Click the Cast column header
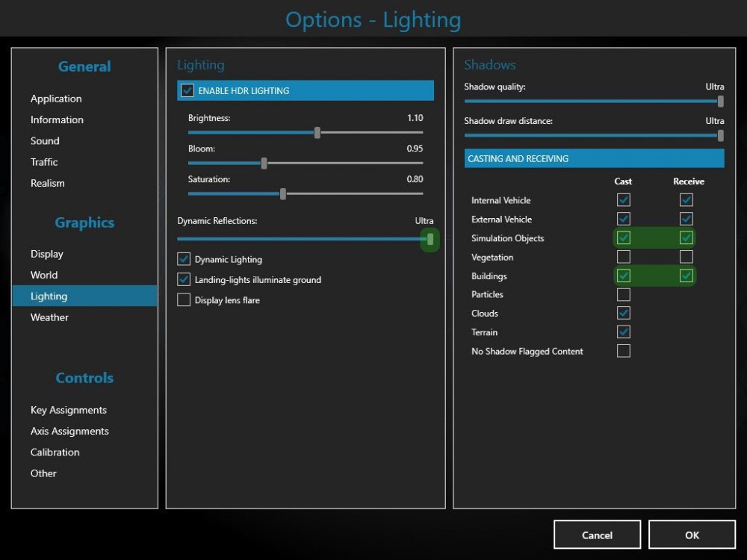The height and width of the screenshot is (560, 747). click(623, 181)
